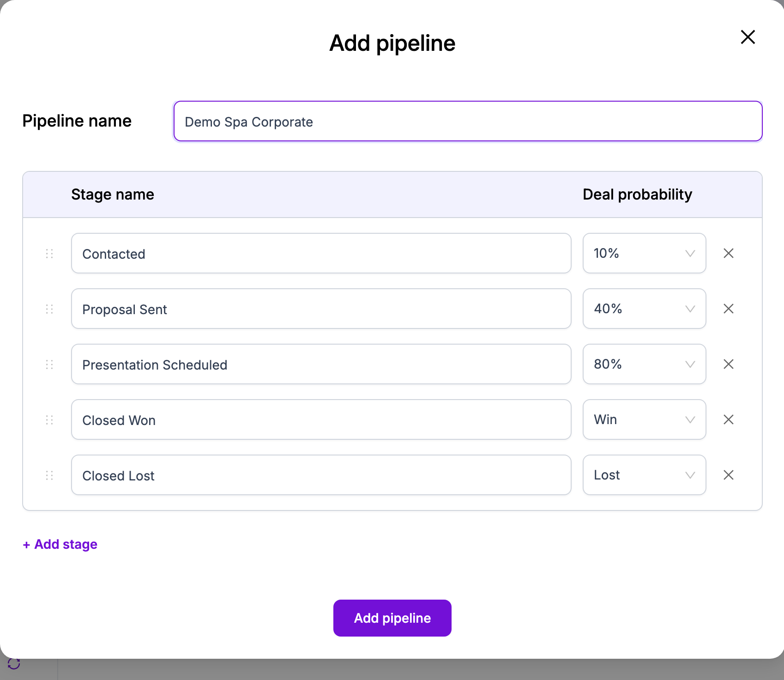Screen dimensions: 784x680
Task: Click the Pipeline name input field
Action: tap(468, 121)
